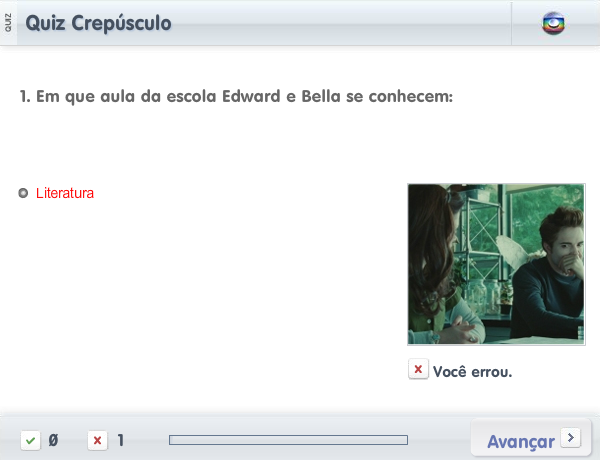Select the Literatura radio button

[23, 193]
